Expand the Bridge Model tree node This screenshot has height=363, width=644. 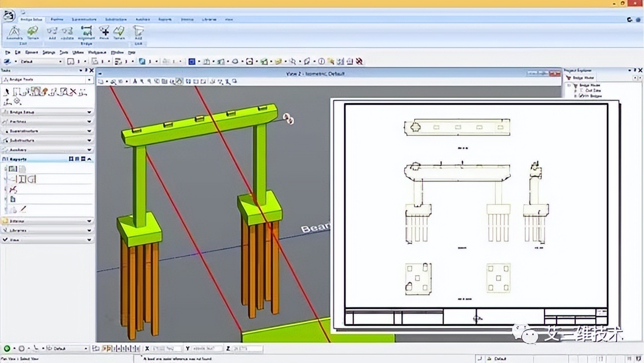coord(569,85)
